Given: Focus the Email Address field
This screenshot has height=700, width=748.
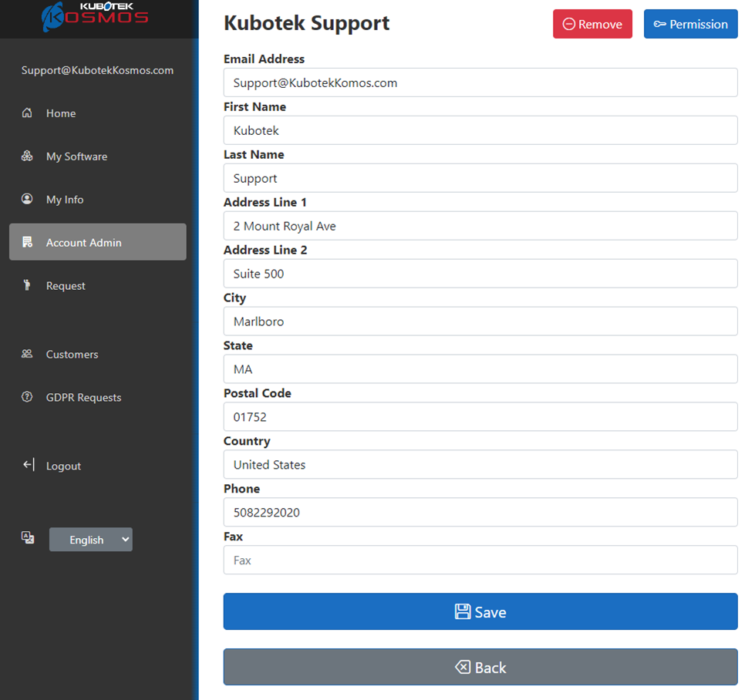Looking at the screenshot, I should coord(480,82).
